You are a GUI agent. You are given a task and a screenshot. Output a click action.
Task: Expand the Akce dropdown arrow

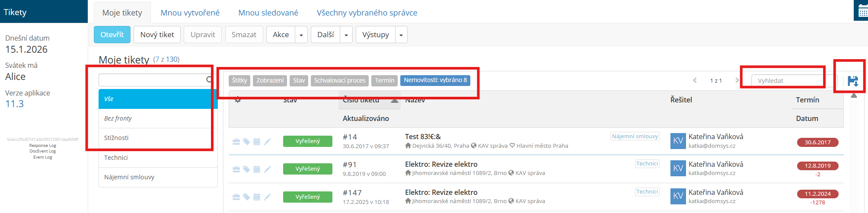[x=301, y=35]
